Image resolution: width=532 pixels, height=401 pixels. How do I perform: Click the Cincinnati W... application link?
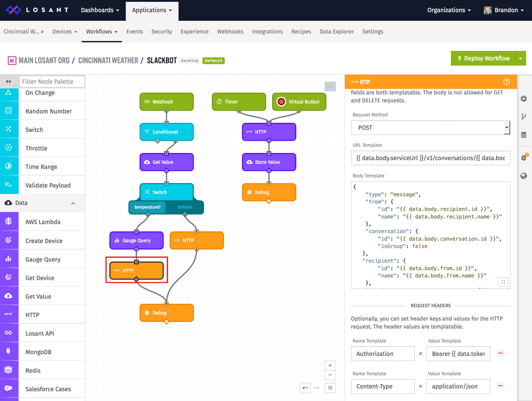[x=23, y=31]
